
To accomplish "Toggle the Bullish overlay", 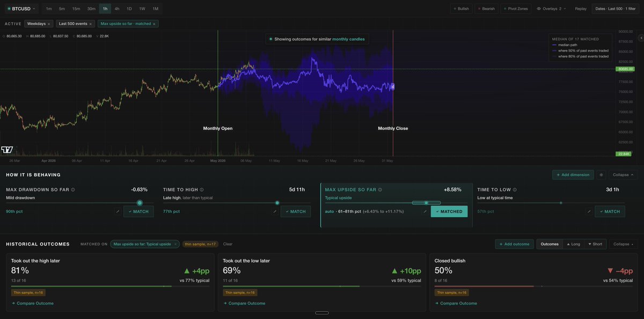I will pos(460,9).
